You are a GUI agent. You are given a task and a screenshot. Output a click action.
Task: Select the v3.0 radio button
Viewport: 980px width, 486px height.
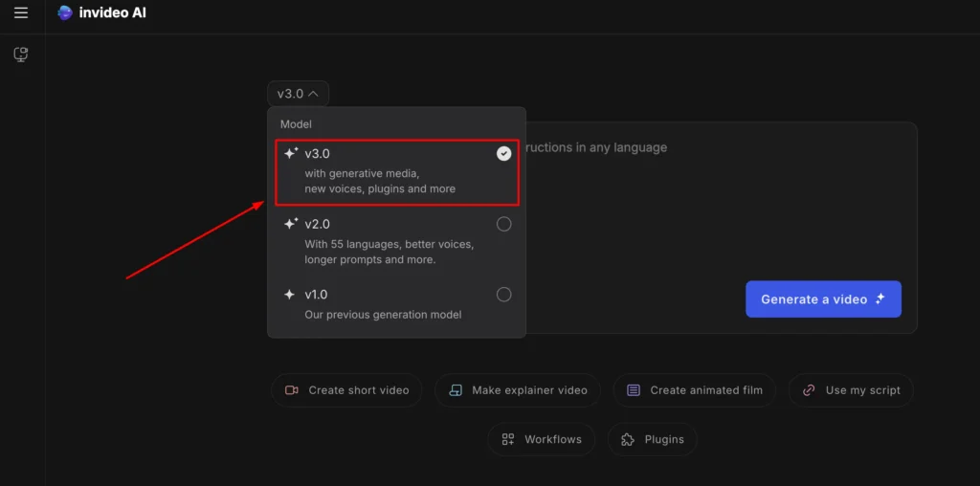[x=503, y=153]
